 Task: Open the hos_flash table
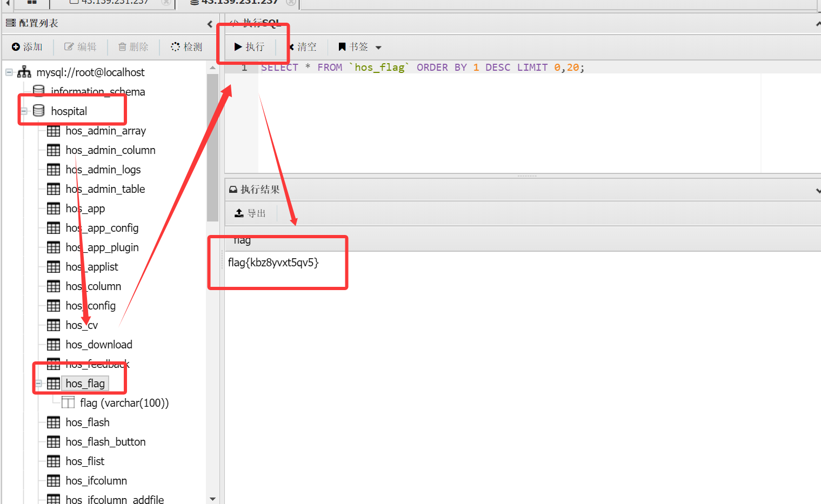coord(88,422)
